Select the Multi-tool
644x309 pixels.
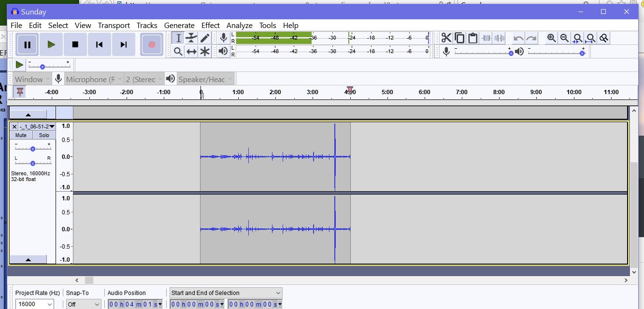pos(204,51)
